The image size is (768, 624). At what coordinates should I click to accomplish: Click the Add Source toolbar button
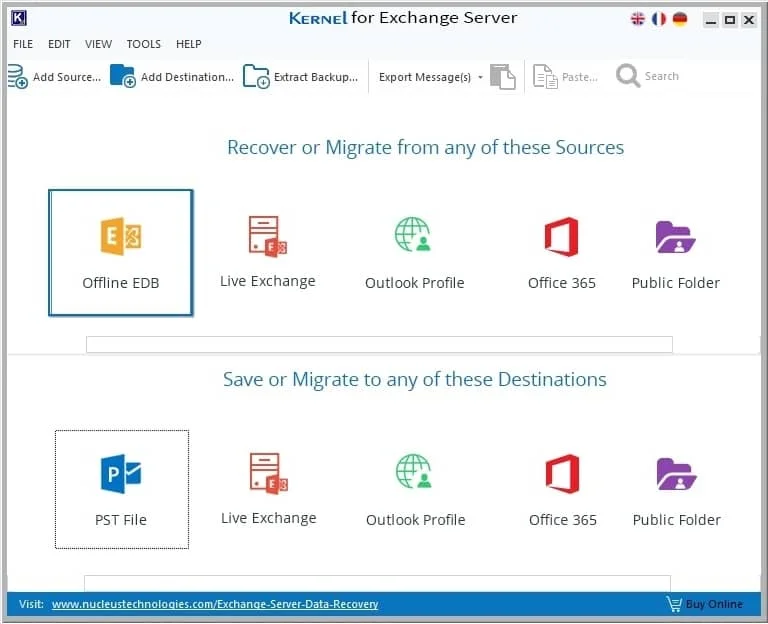(x=54, y=77)
